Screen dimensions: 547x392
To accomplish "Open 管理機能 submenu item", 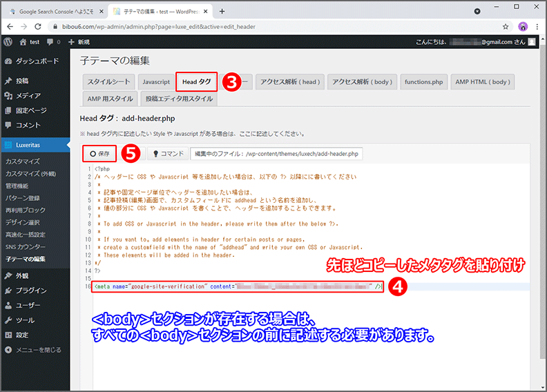I will click(17, 186).
